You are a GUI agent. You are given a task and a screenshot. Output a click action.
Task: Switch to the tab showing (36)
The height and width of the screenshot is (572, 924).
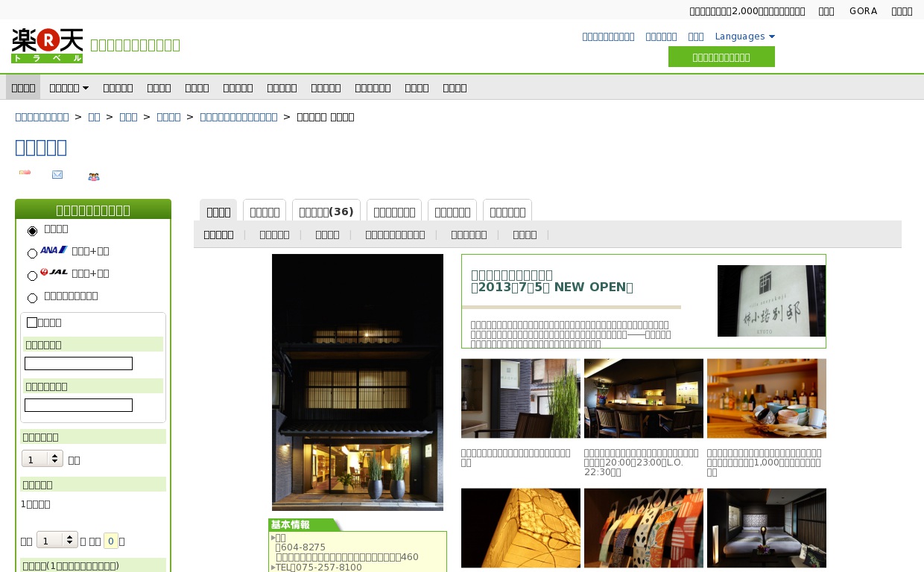(x=326, y=212)
